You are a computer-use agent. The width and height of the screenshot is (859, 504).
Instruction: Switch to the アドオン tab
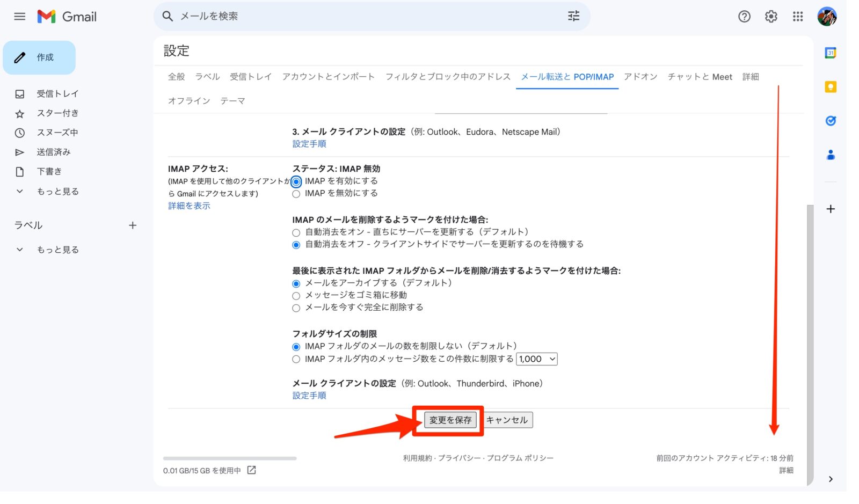point(640,77)
